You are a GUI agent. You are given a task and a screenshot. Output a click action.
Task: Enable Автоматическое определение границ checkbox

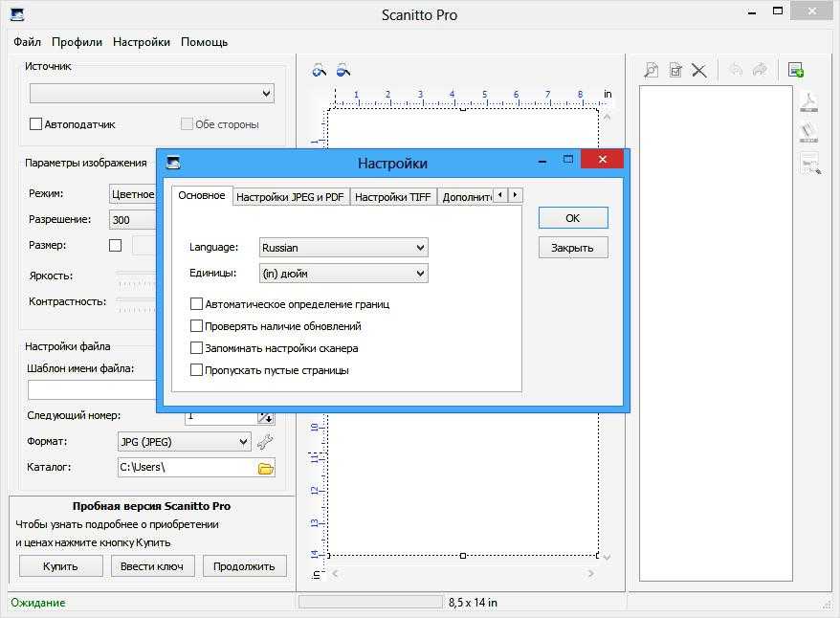197,304
